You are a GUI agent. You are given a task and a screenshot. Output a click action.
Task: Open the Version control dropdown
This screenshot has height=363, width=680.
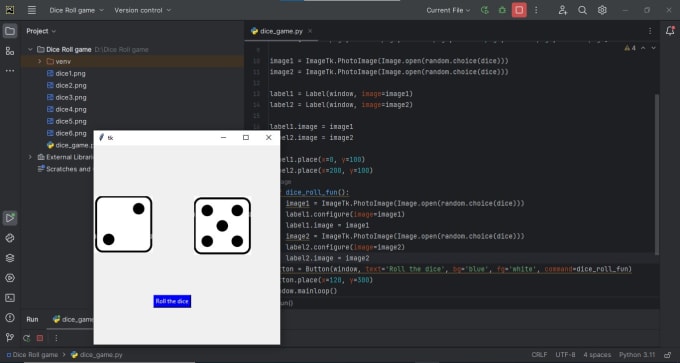pos(143,10)
